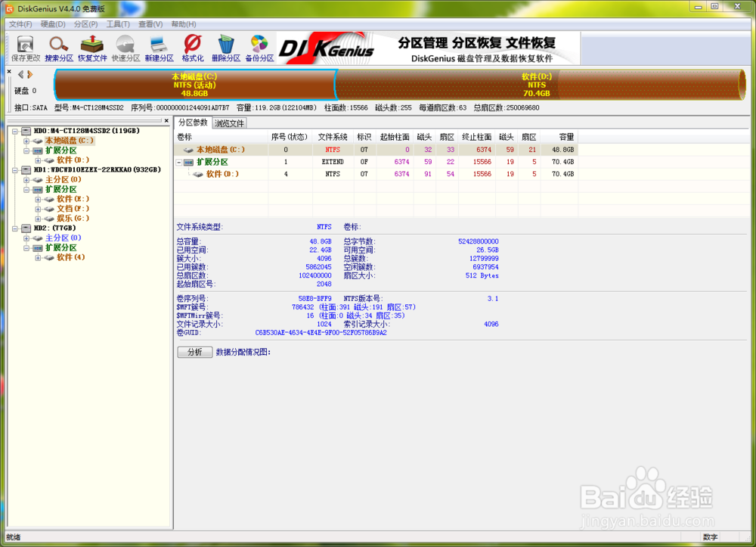Viewport: 756px width, 547px height.
Task: Close the disk map bar
Action: (x=9, y=71)
